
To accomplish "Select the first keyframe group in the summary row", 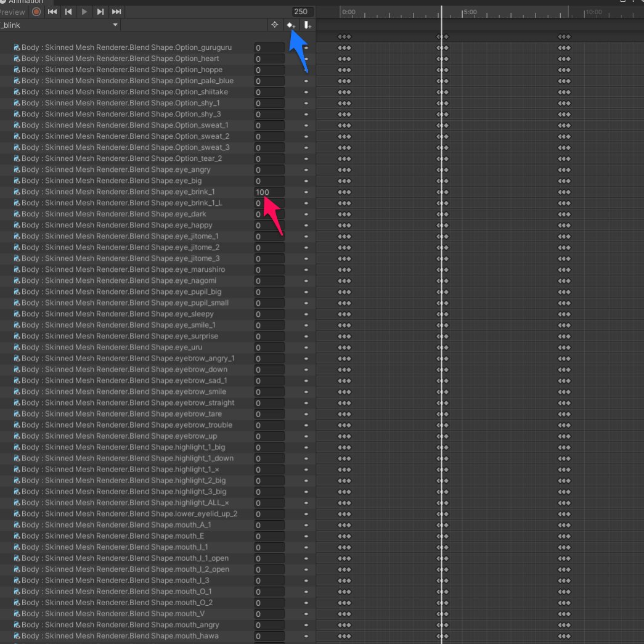I will pos(344,37).
